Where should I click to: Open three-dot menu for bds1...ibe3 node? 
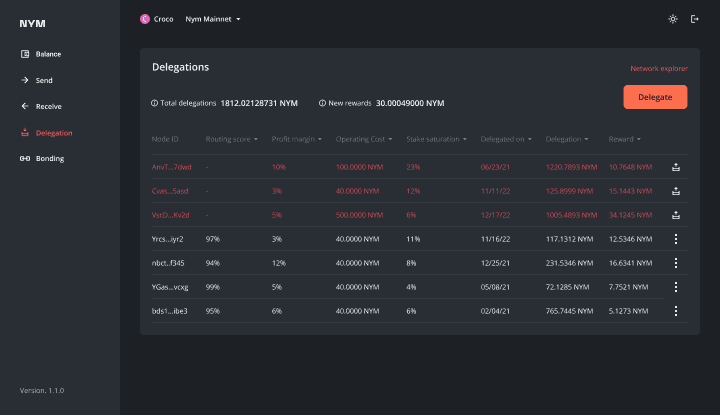(676, 311)
